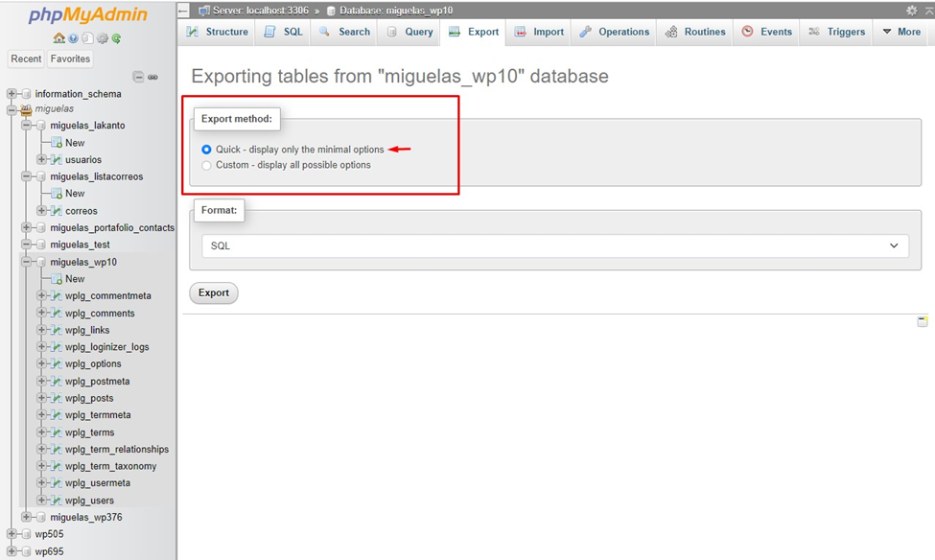Show the Recent tables list
The height and width of the screenshot is (560, 935).
[x=26, y=58]
